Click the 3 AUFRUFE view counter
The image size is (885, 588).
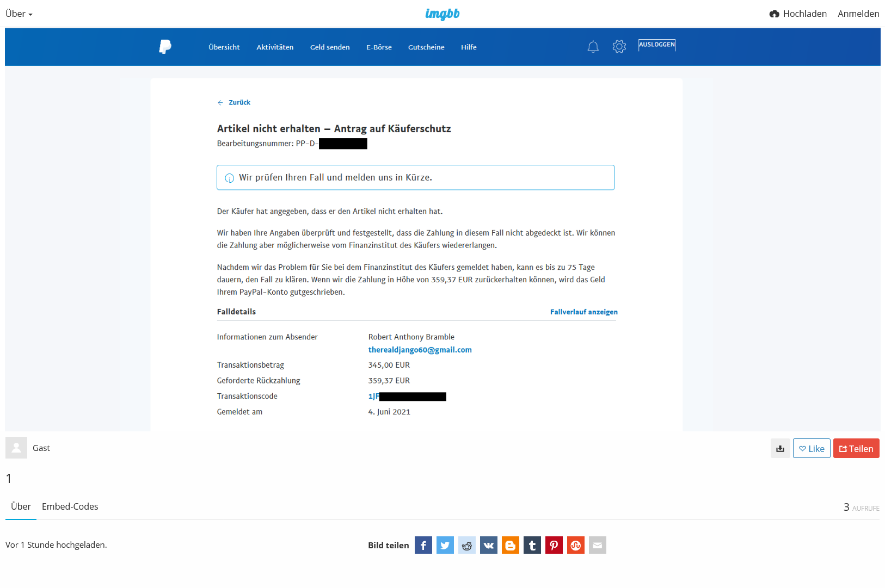pos(862,507)
